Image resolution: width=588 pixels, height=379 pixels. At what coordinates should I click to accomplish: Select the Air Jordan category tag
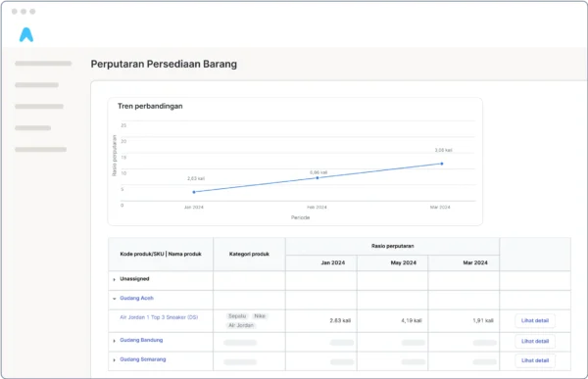[241, 325]
